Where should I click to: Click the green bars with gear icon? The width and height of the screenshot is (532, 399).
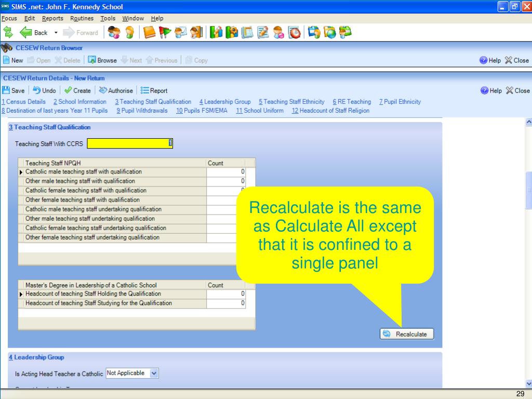point(232,33)
